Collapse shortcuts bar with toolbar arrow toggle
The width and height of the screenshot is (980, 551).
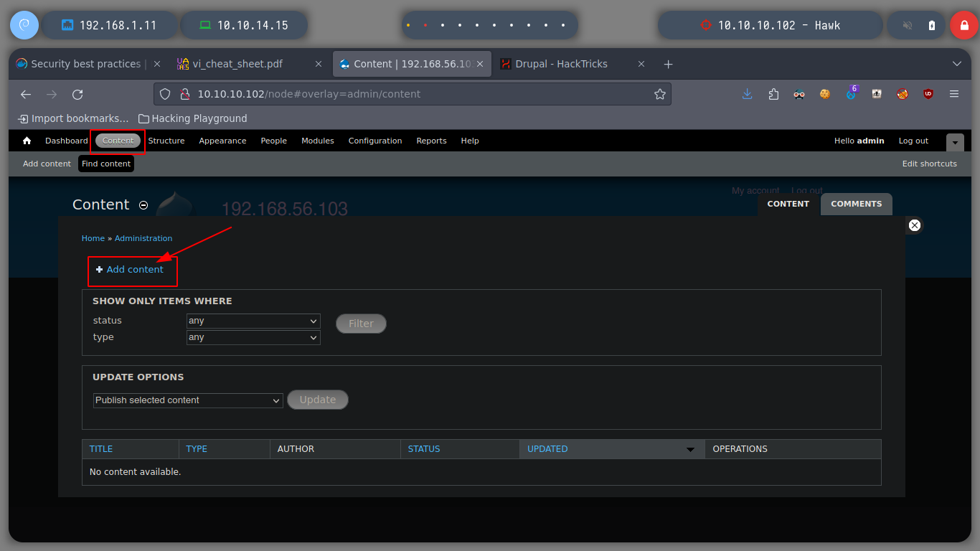[955, 141]
